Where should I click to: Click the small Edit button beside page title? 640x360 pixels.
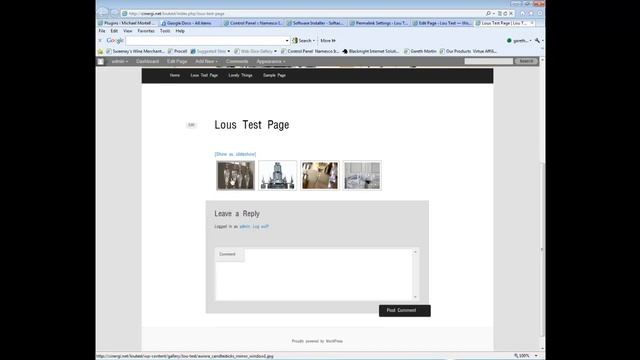coord(191,125)
